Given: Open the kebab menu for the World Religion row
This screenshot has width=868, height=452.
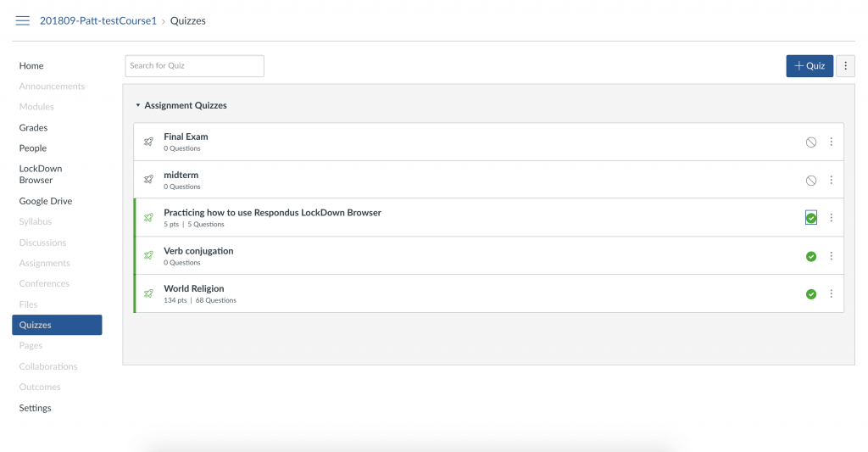Looking at the screenshot, I should click(x=831, y=293).
